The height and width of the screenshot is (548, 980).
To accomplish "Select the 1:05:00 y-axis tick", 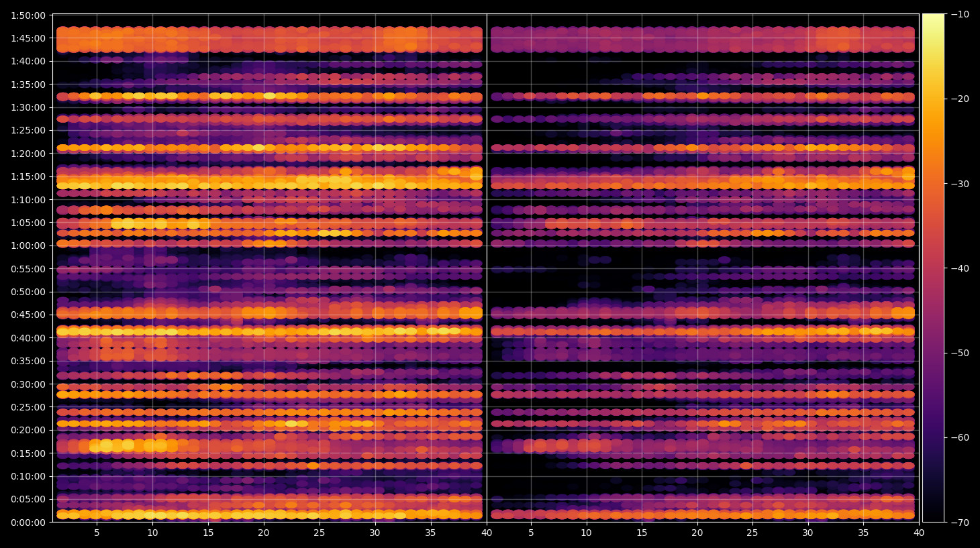I will coord(28,223).
